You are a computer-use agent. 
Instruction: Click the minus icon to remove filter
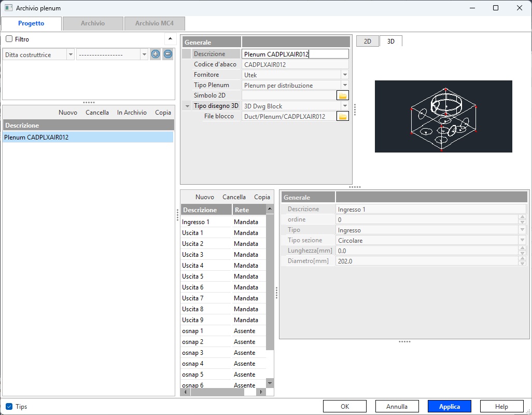tap(167, 54)
